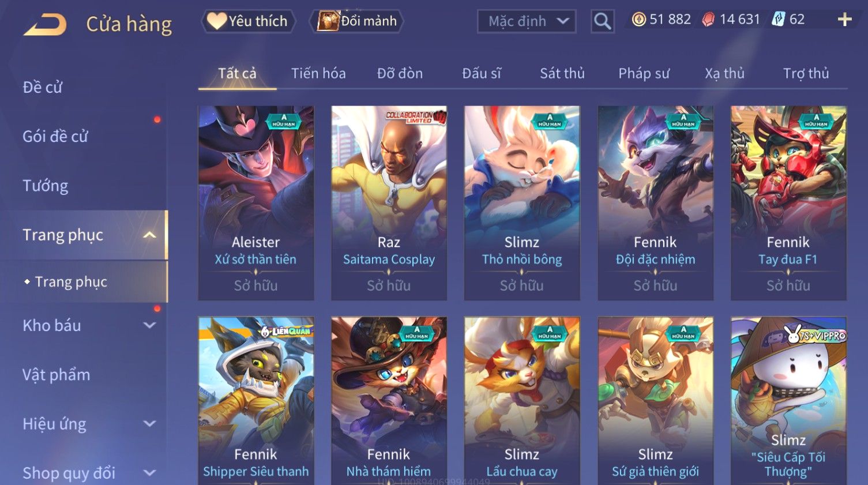Open Đổi mảnh fragment exchange chest
This screenshot has height=485, width=868.
[x=356, y=21]
